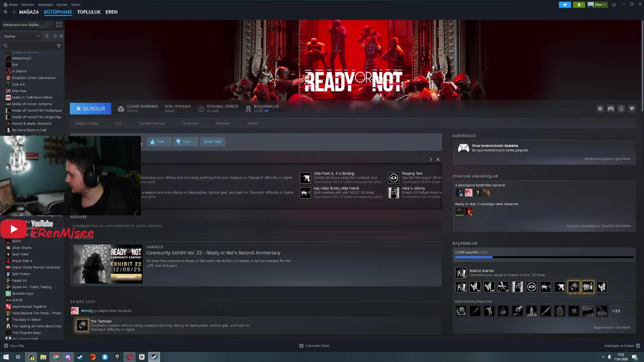This screenshot has width=644, height=362.
Task: Select Peeping Tom achievement eye icon
Action: click(393, 177)
